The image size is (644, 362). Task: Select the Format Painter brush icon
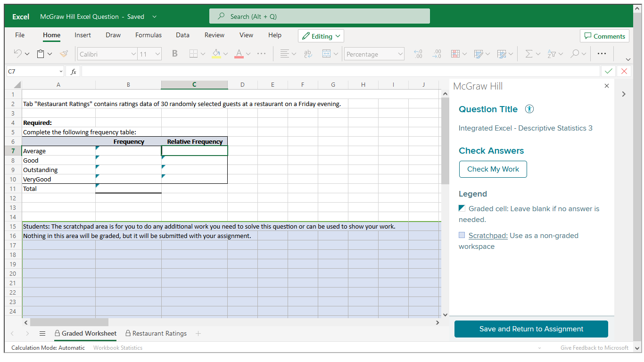pyautogui.click(x=64, y=54)
